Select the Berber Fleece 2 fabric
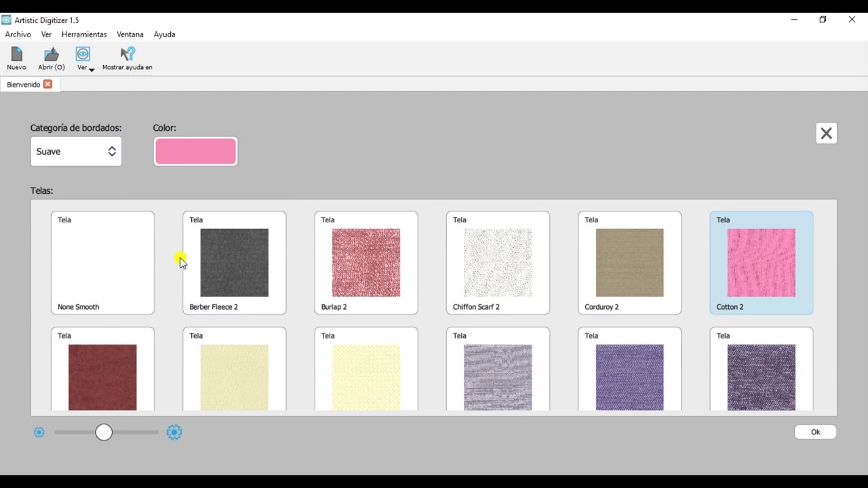Image resolution: width=868 pixels, height=488 pixels. (234, 263)
